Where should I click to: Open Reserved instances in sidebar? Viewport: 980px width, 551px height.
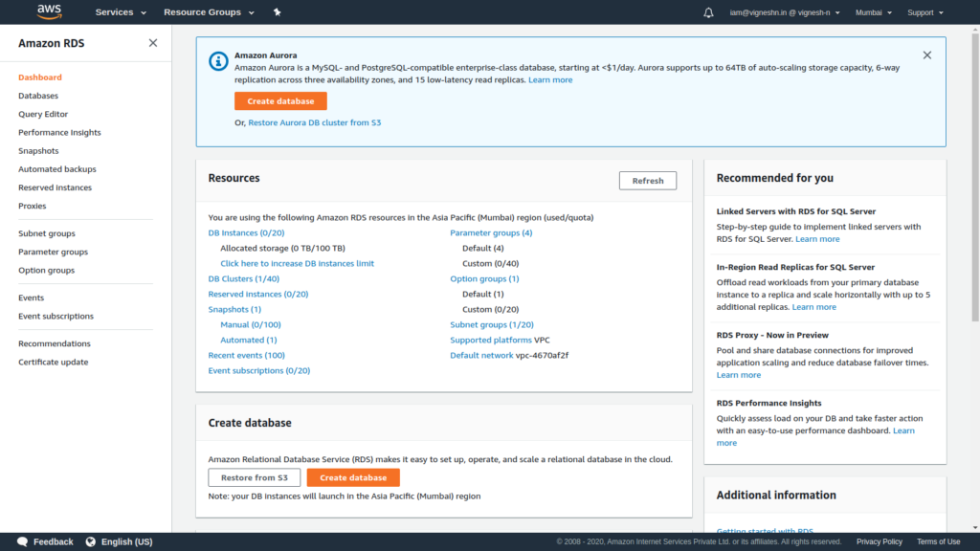point(55,187)
